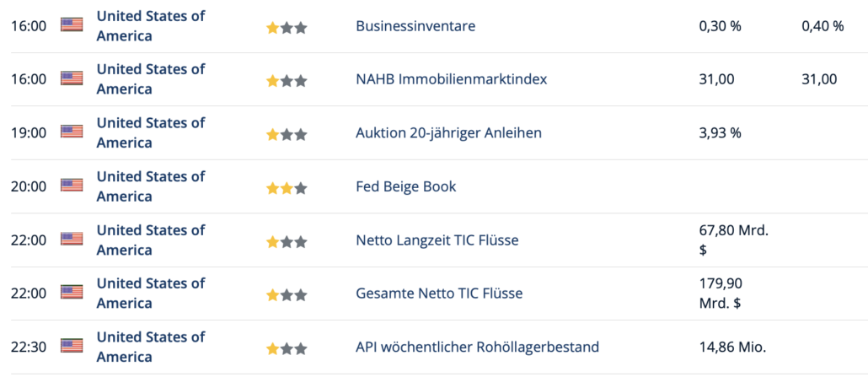Screen dimensions: 868x377
Task: Open the NAHB Immobilienmarktindex event
Action: (451, 79)
